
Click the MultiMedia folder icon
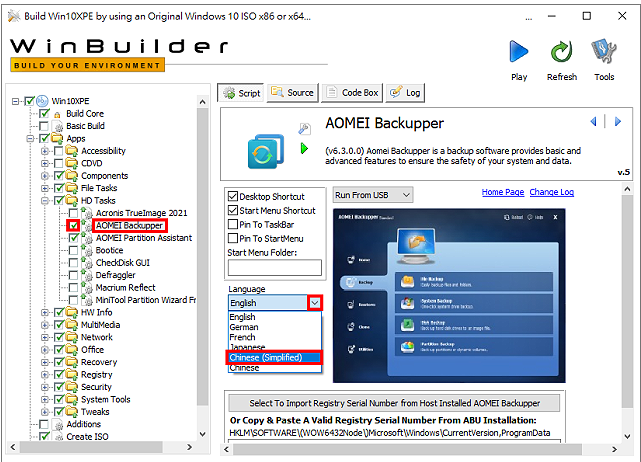click(72, 325)
